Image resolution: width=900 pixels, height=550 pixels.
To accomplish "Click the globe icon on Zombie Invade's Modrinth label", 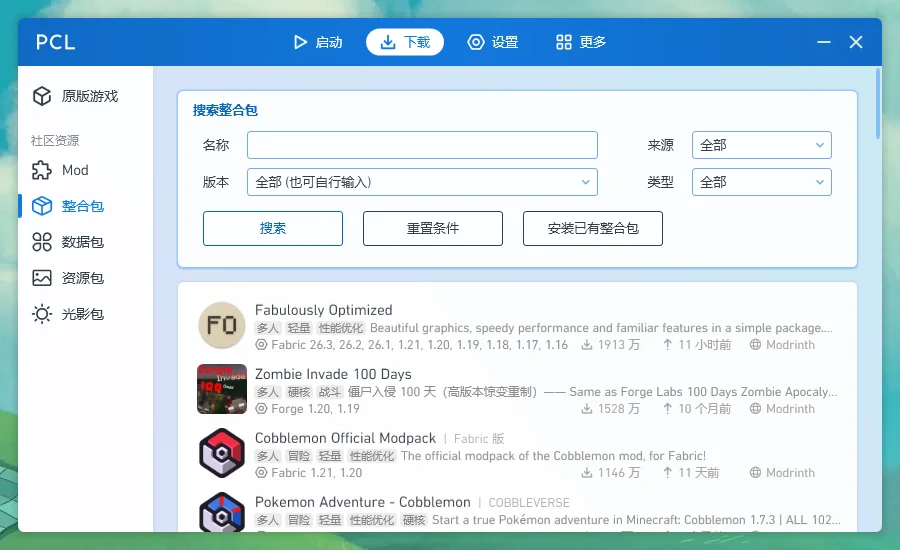I will tap(755, 408).
